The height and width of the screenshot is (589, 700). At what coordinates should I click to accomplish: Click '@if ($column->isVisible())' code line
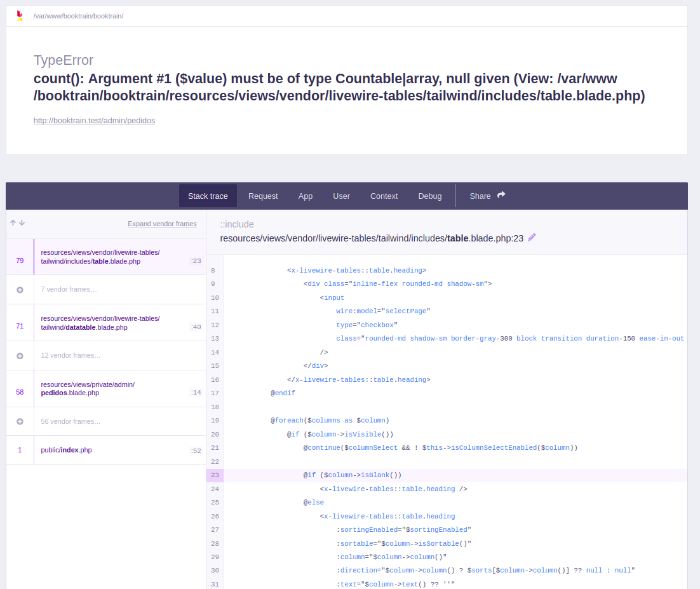[x=340, y=434]
